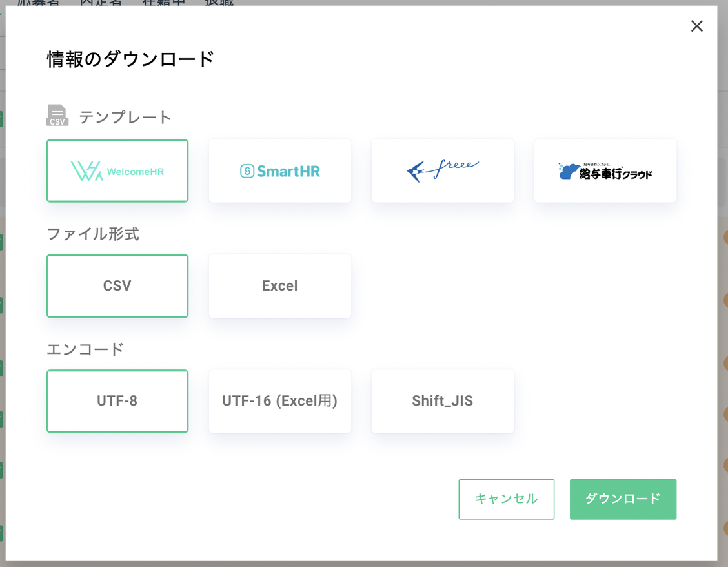This screenshot has height=567, width=728.
Task: Close the download dialog with the X
Action: (696, 26)
